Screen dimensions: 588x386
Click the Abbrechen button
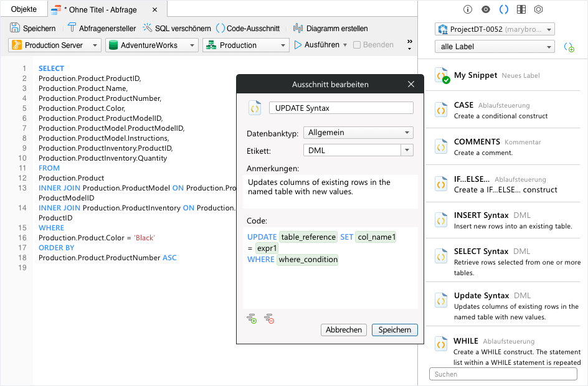(x=343, y=330)
